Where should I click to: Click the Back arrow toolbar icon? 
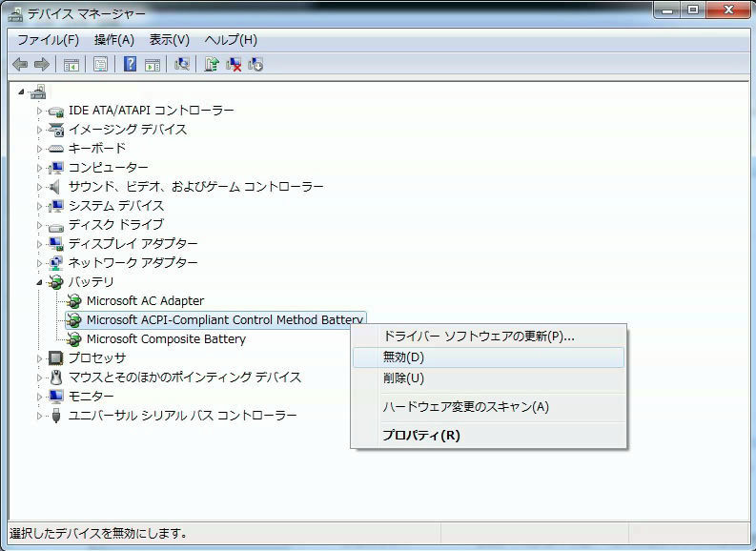19,64
